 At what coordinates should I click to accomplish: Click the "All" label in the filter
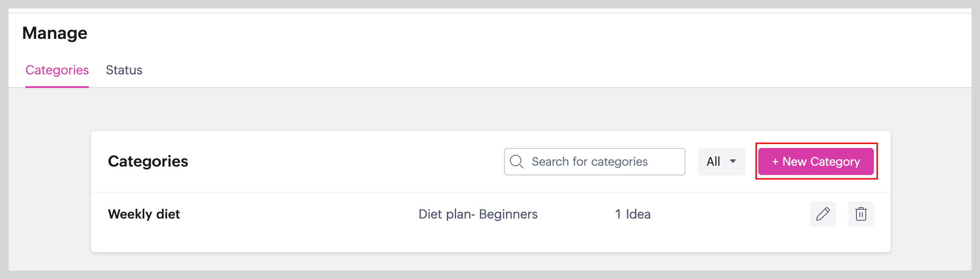click(x=713, y=161)
